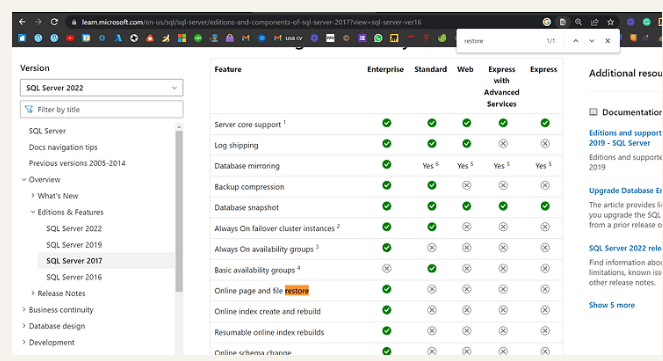The image size is (663, 361).
Task: Go to previous find result
Action: (575, 41)
